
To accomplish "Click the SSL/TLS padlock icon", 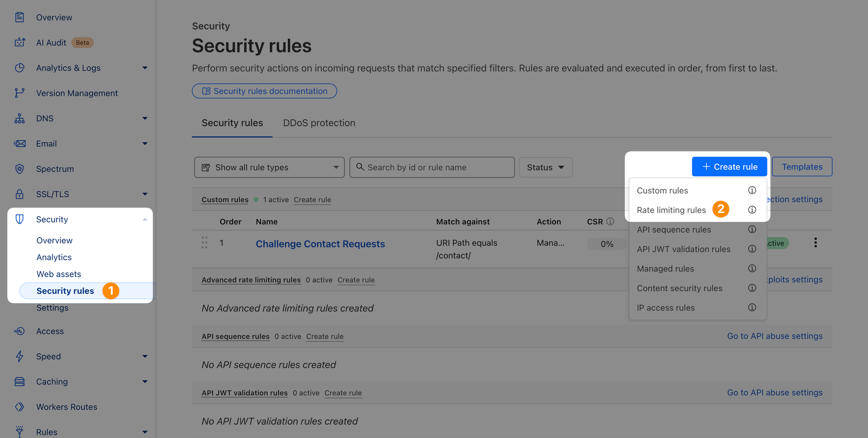I will tap(20, 194).
